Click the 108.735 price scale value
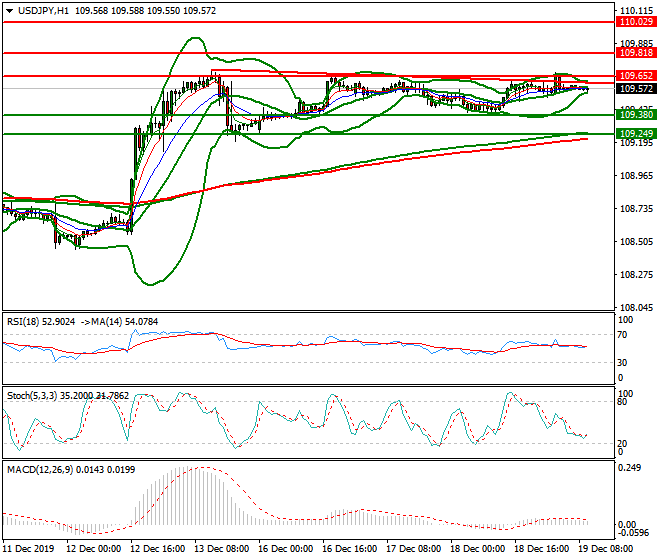The width and height of the screenshot is (660, 560). pos(636,209)
